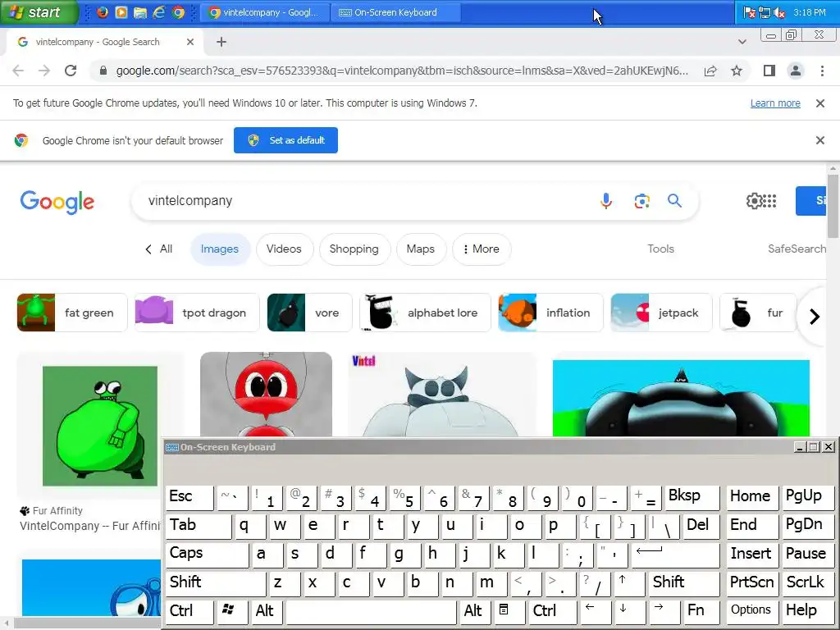Screen dimensions: 840x630
Task: Toggle the right Shift key
Action: click(x=683, y=582)
